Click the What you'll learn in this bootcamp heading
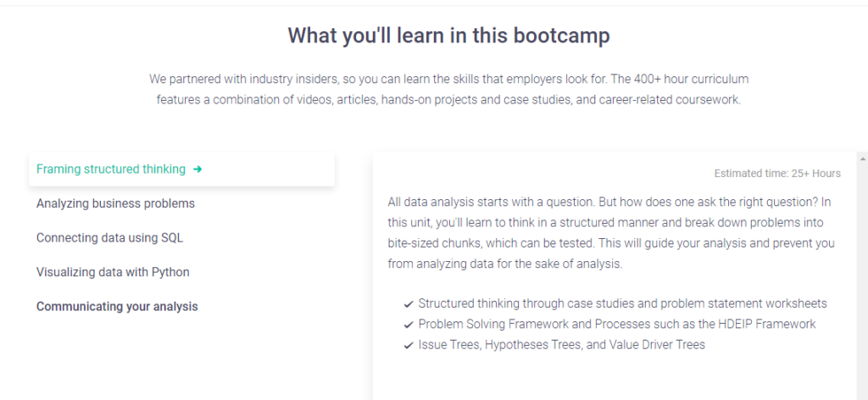868x400 pixels. (448, 36)
